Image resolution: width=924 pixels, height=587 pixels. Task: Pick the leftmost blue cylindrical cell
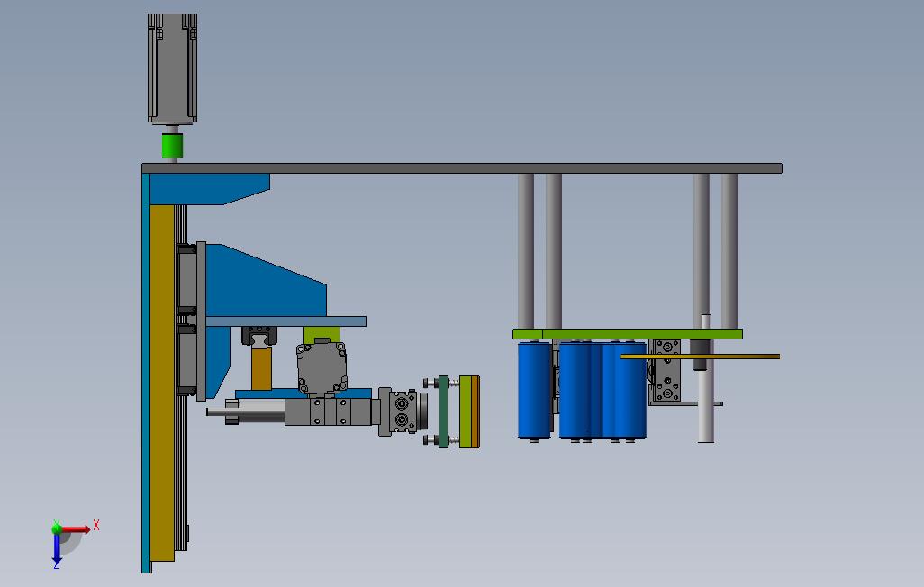coord(534,390)
